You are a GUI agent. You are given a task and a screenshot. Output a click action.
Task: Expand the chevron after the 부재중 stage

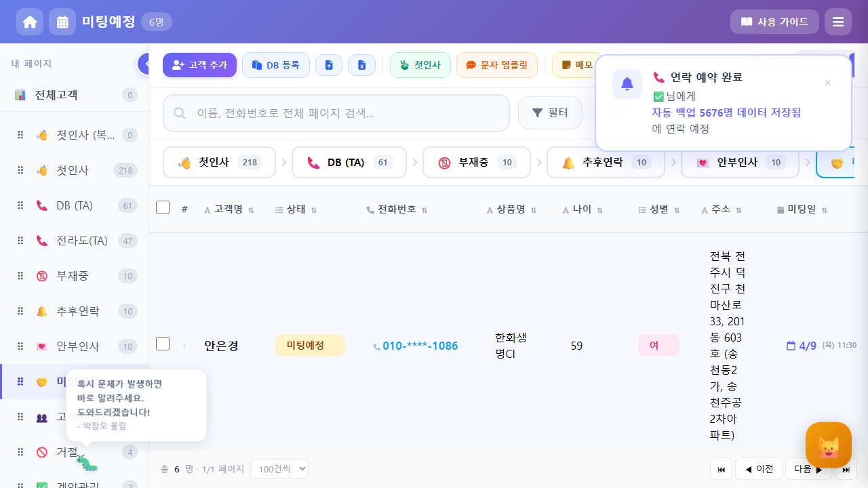pyautogui.click(x=539, y=162)
